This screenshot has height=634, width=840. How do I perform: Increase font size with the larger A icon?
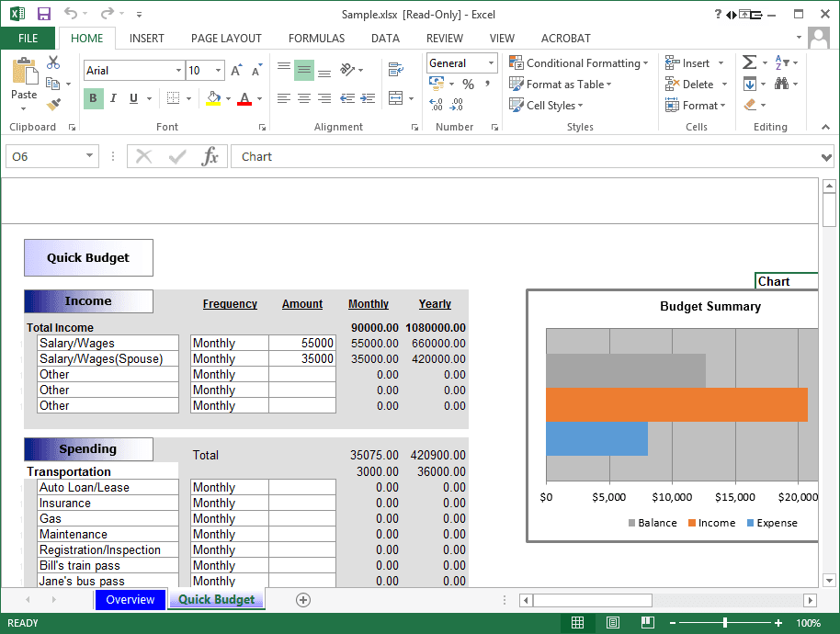[236, 71]
